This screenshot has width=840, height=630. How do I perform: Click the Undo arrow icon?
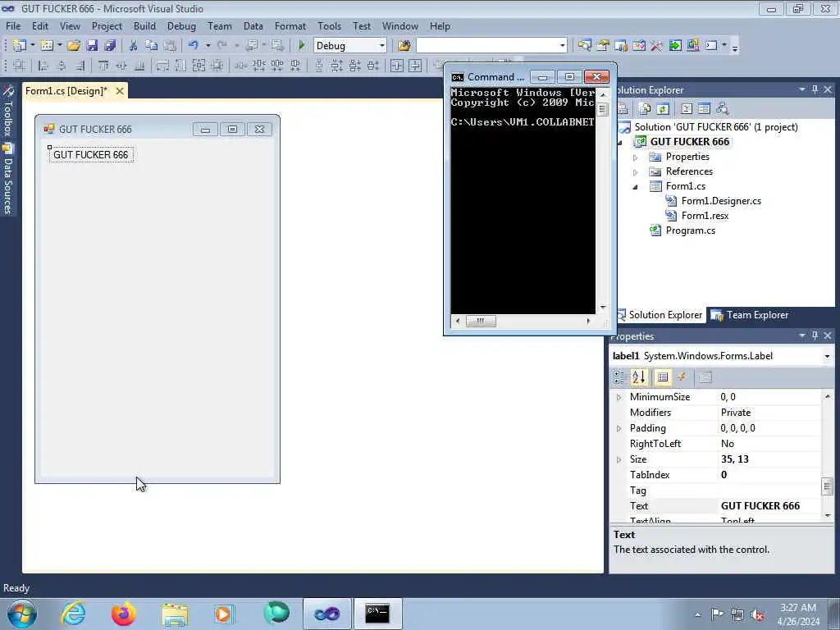coord(194,46)
